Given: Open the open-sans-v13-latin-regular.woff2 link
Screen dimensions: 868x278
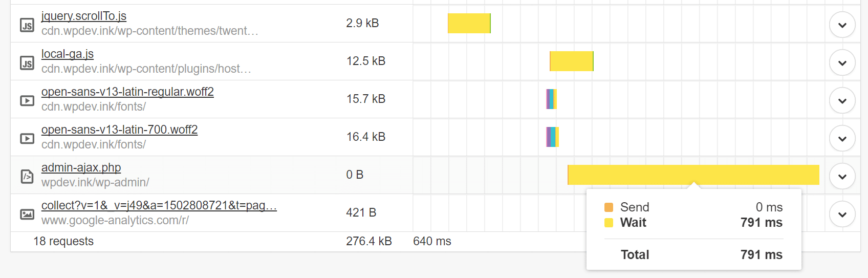Looking at the screenshot, I should pos(127,92).
